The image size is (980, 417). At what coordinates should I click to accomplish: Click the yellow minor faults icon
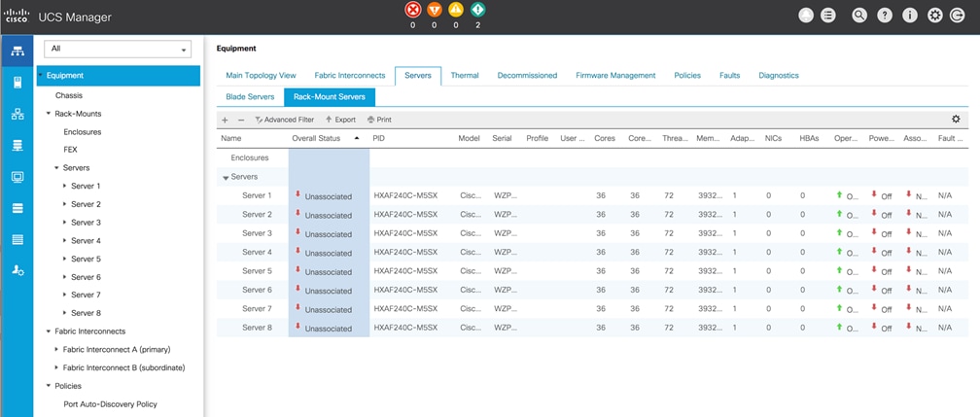point(456,10)
